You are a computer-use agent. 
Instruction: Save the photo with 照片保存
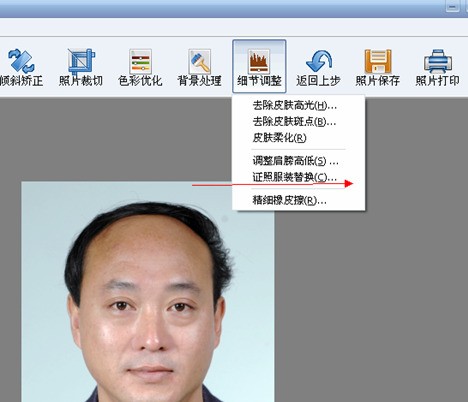[378, 67]
